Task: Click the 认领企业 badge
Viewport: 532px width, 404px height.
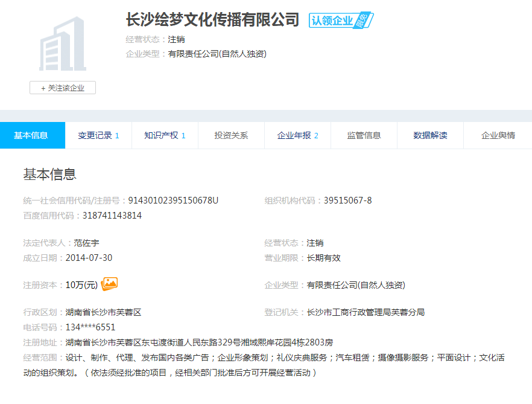Action: coord(341,21)
